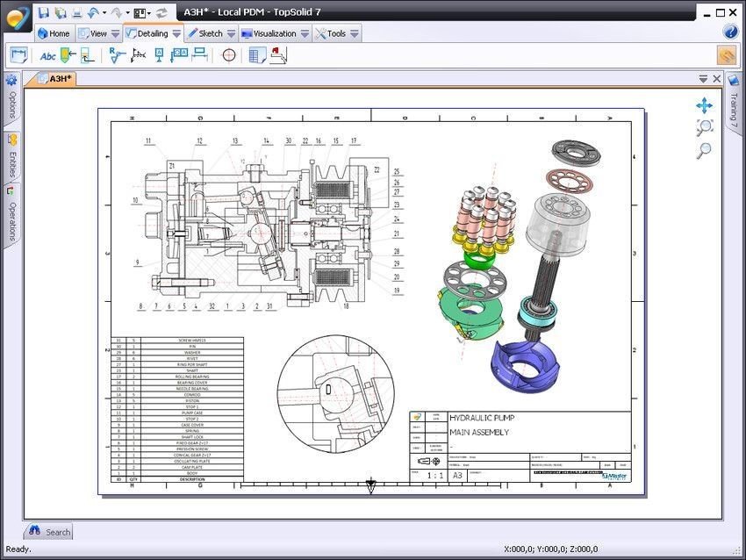The image size is (746, 560).
Task: Select the datum feature symbol tool
Action: [159, 55]
